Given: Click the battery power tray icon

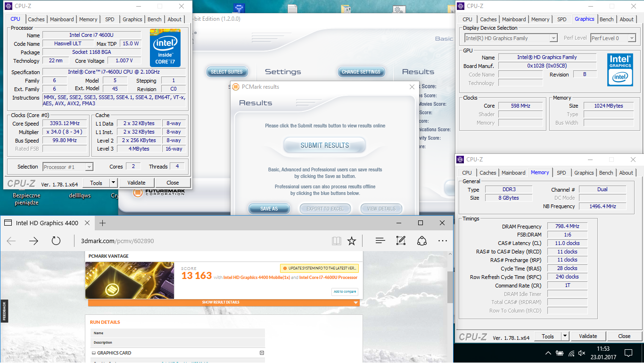Looking at the screenshot, I should click(560, 353).
